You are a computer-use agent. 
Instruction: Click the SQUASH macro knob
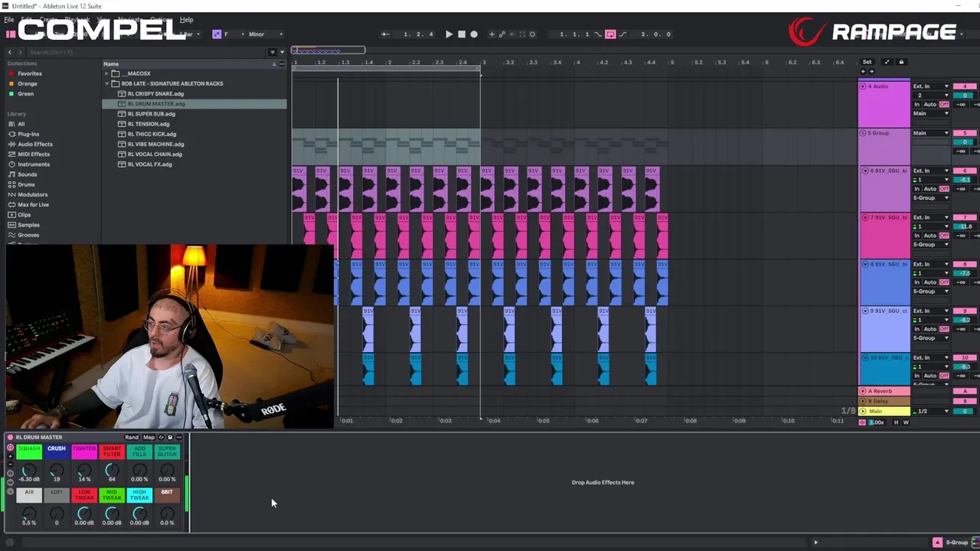tap(29, 470)
